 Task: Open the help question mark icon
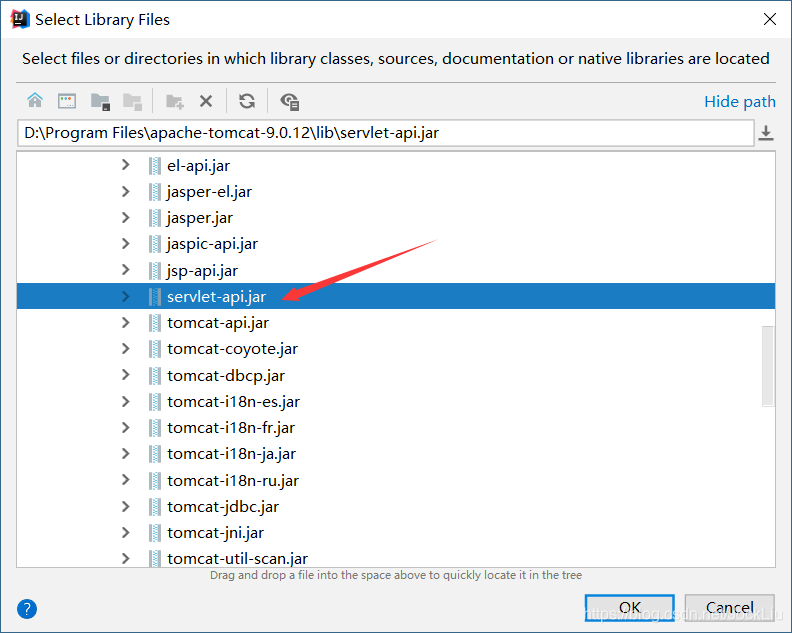pyautogui.click(x=27, y=609)
